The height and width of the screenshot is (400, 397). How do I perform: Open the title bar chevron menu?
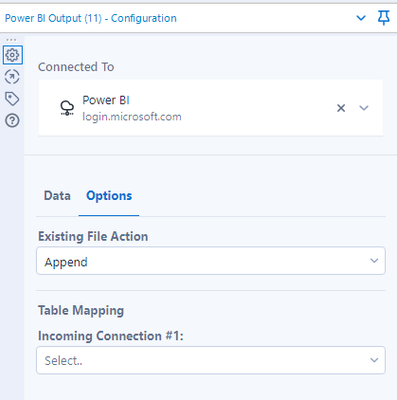point(361,18)
